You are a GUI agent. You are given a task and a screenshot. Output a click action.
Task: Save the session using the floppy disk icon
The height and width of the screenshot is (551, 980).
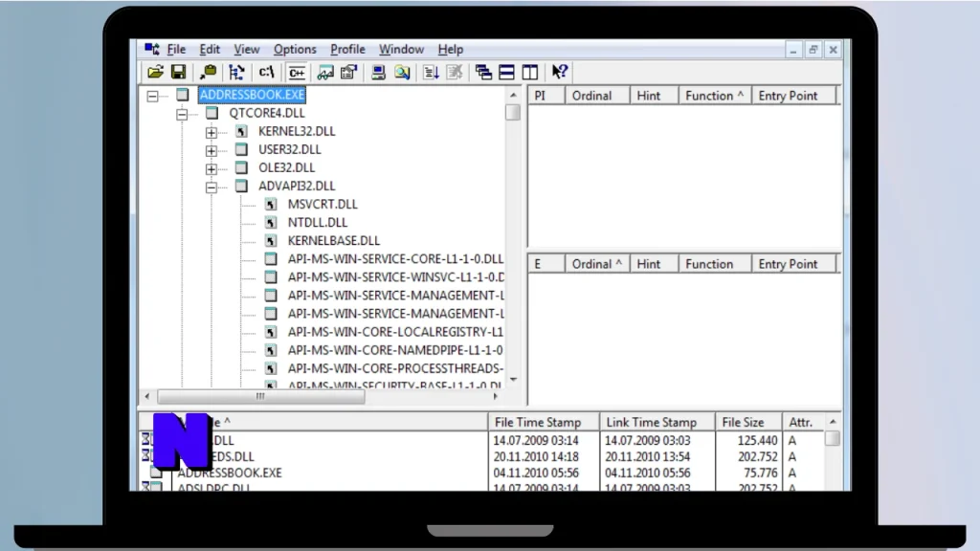tap(179, 72)
